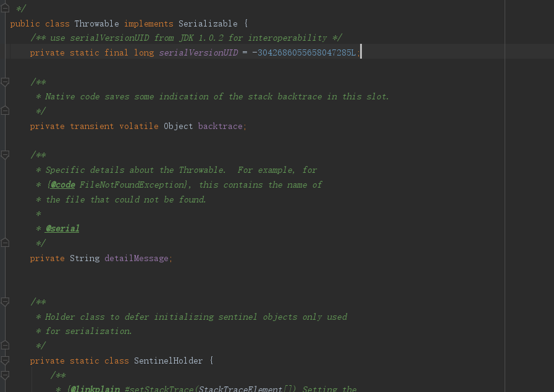The width and height of the screenshot is (554, 392).
Task: Click the backtrace field name
Action: click(220, 126)
